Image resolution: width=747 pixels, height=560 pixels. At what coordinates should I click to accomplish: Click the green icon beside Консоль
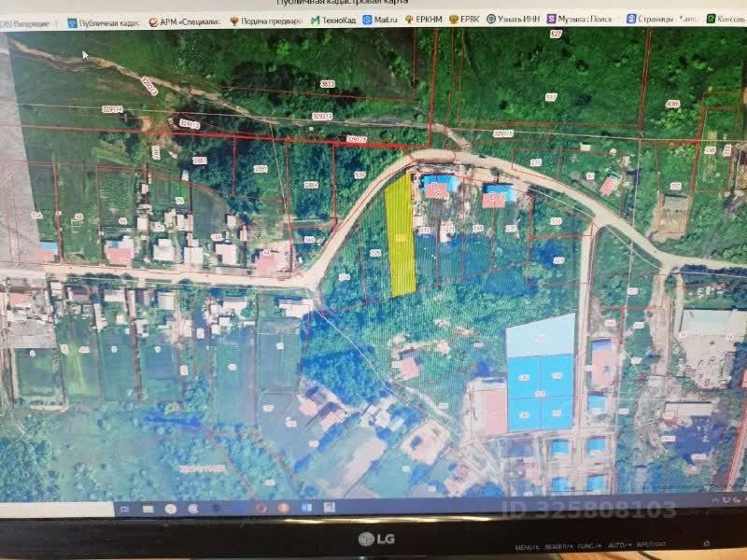pyautogui.click(x=712, y=19)
